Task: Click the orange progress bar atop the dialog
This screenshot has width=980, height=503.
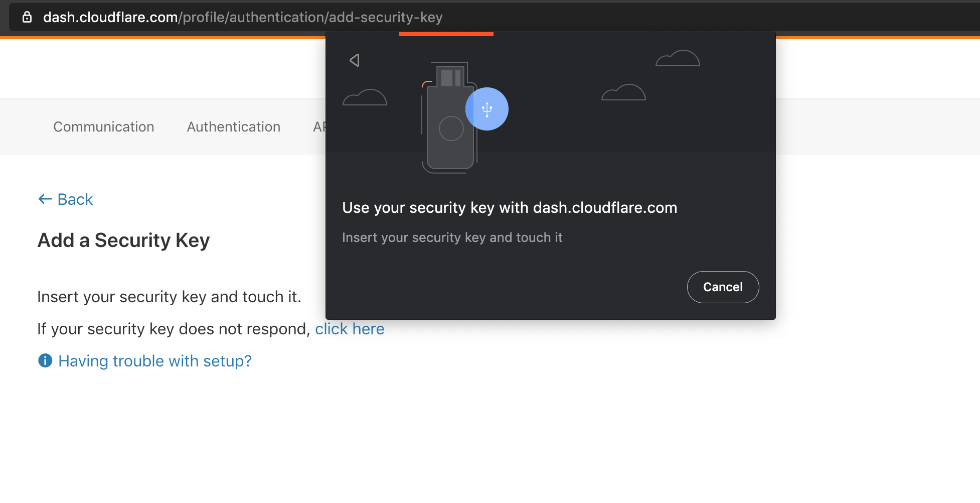Action: tap(446, 34)
